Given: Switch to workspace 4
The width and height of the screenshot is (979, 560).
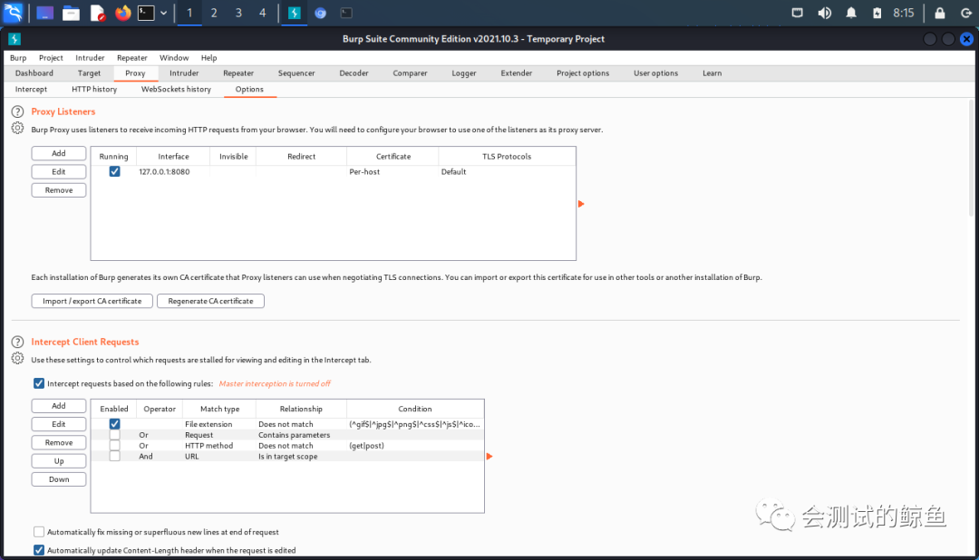Looking at the screenshot, I should 262,13.
